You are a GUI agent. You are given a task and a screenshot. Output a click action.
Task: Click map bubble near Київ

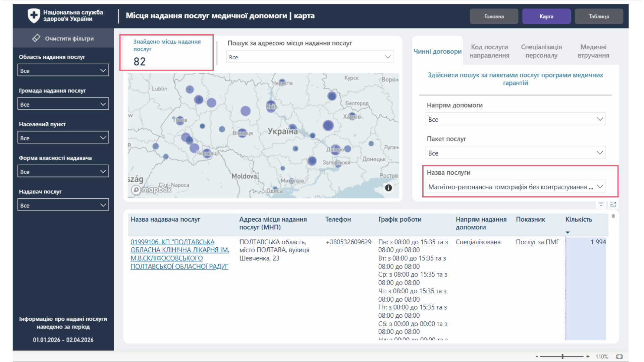point(271,106)
